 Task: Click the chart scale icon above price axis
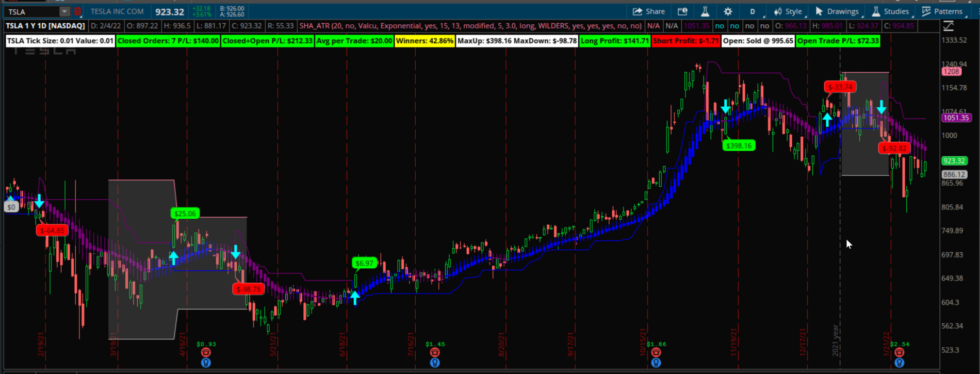pos(948,26)
